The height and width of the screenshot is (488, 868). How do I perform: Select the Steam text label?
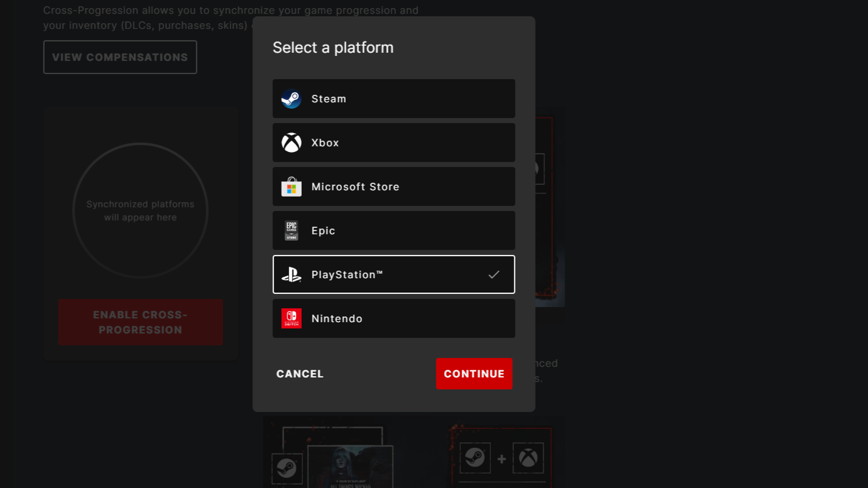click(x=329, y=99)
